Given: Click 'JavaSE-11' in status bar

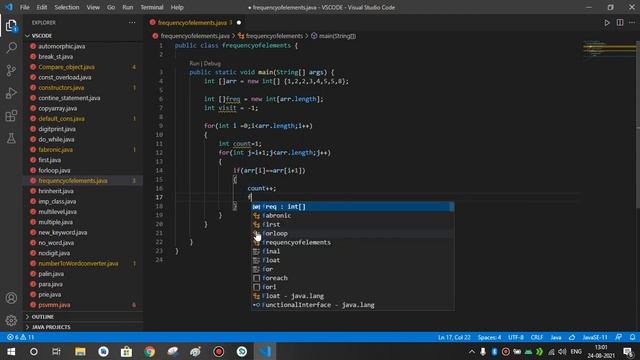Looking at the screenshot, I should click(x=595, y=337).
